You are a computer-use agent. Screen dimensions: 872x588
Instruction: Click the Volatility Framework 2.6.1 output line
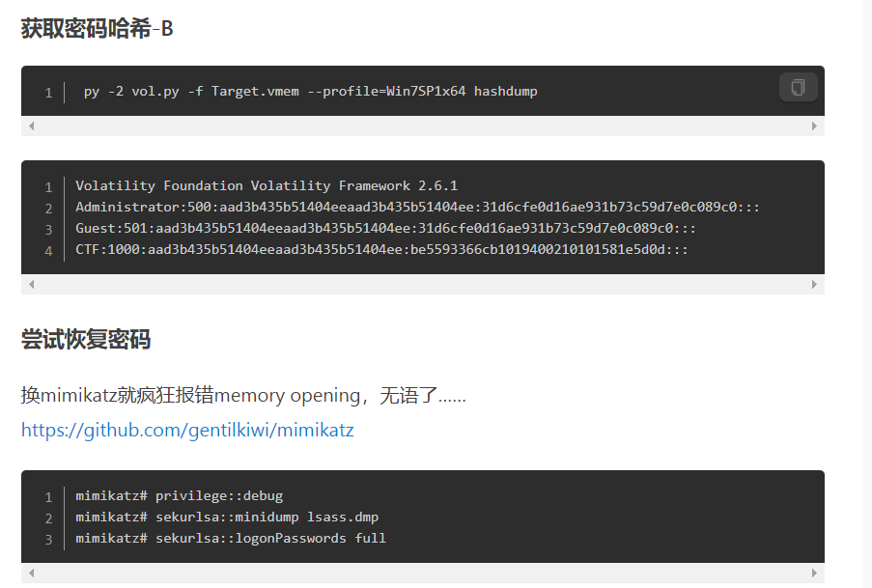click(x=267, y=185)
